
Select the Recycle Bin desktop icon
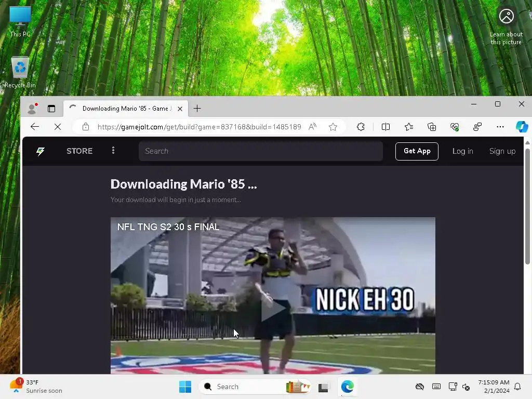tap(20, 73)
